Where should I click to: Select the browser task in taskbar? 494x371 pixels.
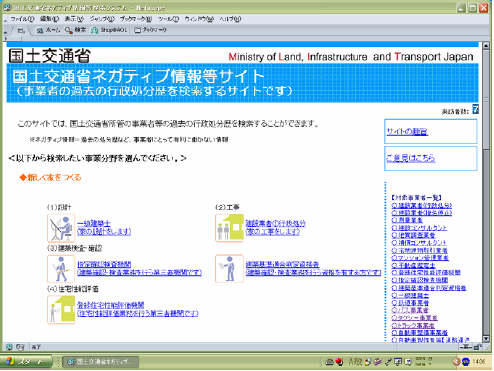pos(100,362)
